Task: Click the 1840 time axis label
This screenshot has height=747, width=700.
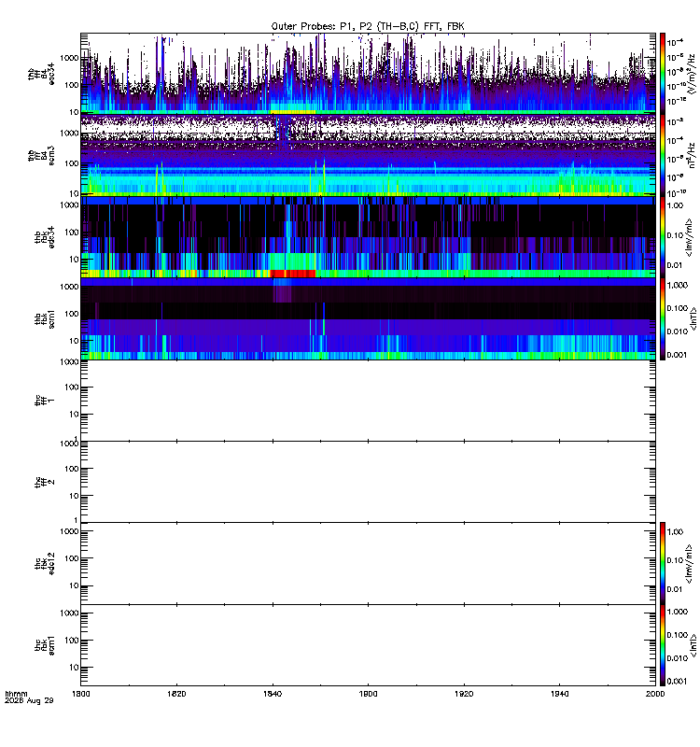Action: coord(273,694)
